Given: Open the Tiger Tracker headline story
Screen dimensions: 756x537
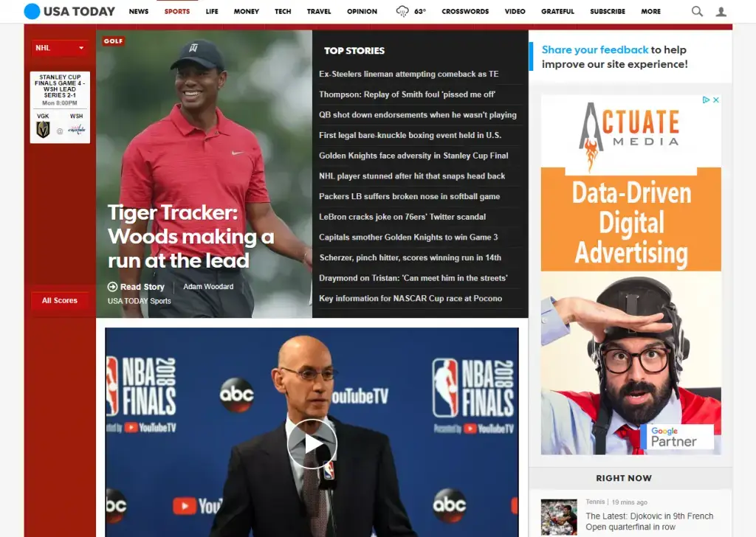Looking at the screenshot, I should click(191, 236).
